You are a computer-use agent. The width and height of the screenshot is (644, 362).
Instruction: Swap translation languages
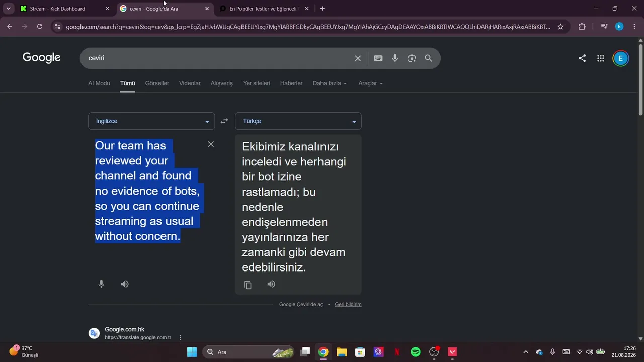coord(224,121)
